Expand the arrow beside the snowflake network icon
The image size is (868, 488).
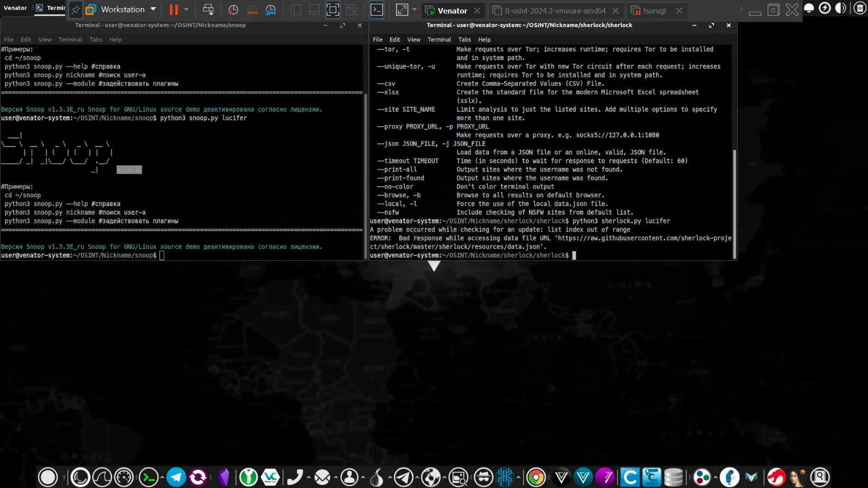pyautogui.click(x=519, y=477)
